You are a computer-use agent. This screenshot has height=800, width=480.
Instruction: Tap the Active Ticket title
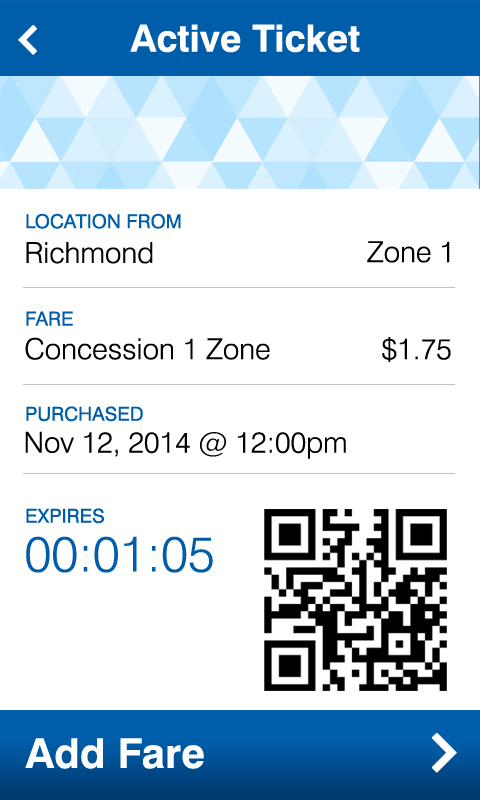click(x=245, y=39)
